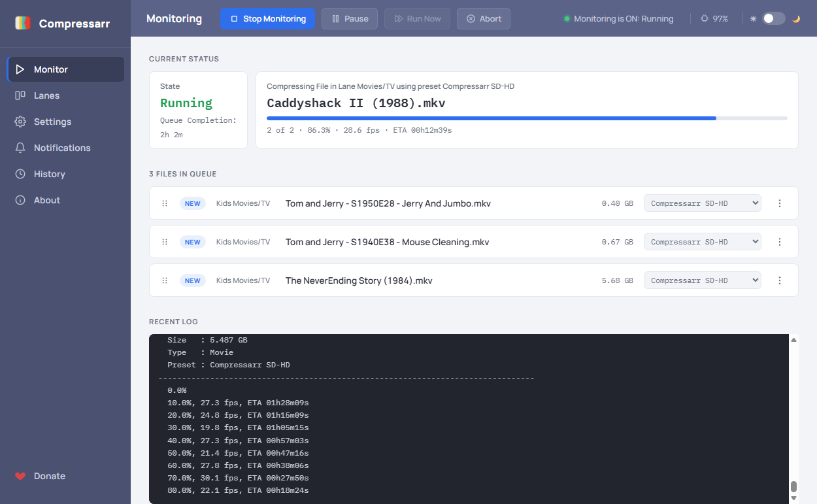This screenshot has height=504, width=817.
Task: Click Tom and Jerry - S1940E38 file name
Action: 387,242
